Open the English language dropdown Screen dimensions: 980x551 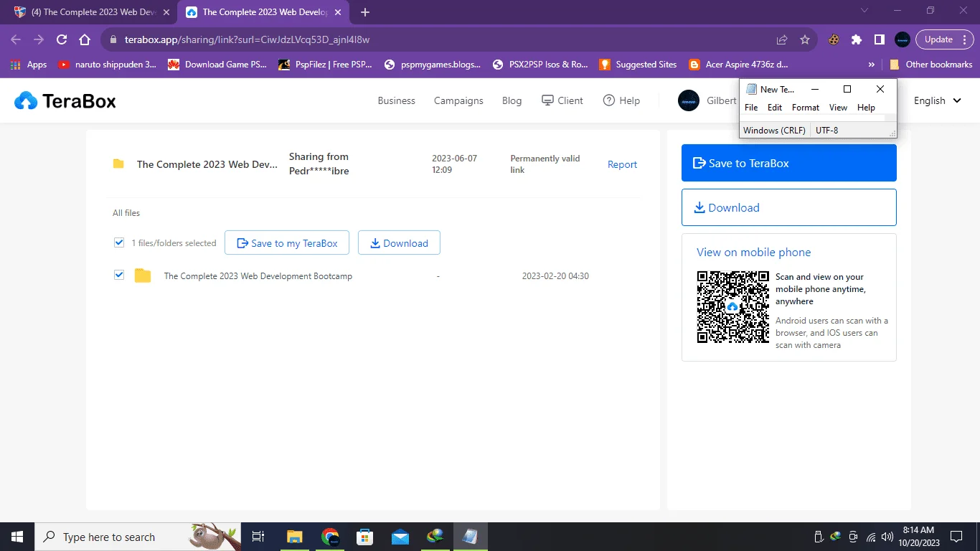pos(937,100)
